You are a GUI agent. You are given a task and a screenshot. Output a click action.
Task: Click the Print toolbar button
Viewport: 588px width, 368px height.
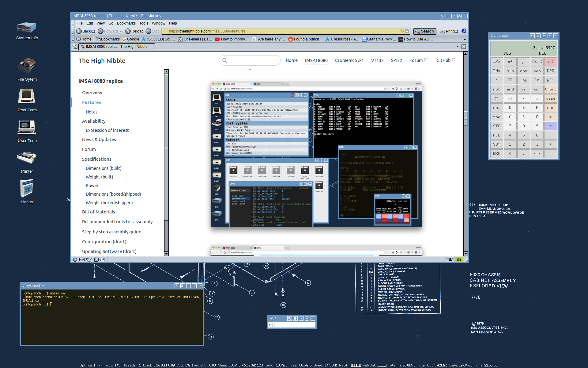pyautogui.click(x=447, y=31)
